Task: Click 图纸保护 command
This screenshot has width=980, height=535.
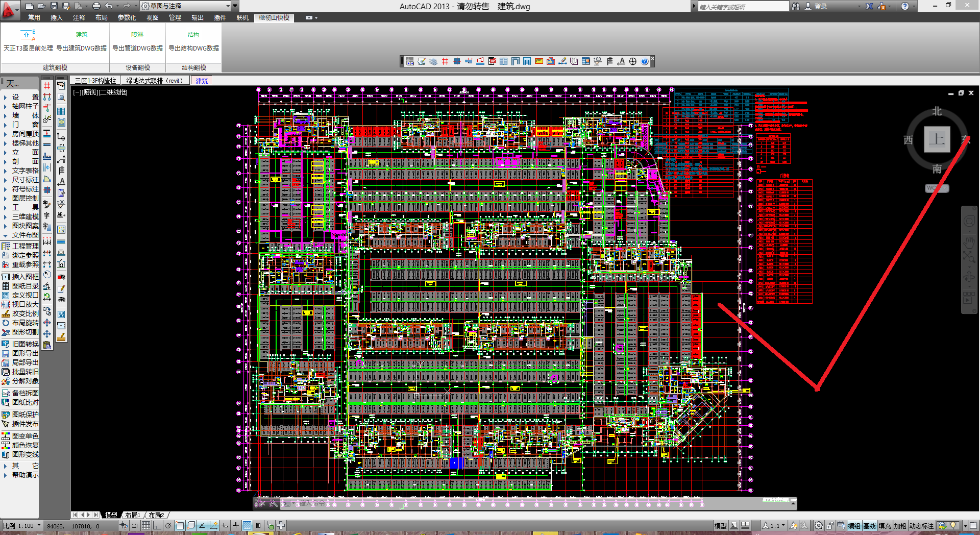Action: 20,415
